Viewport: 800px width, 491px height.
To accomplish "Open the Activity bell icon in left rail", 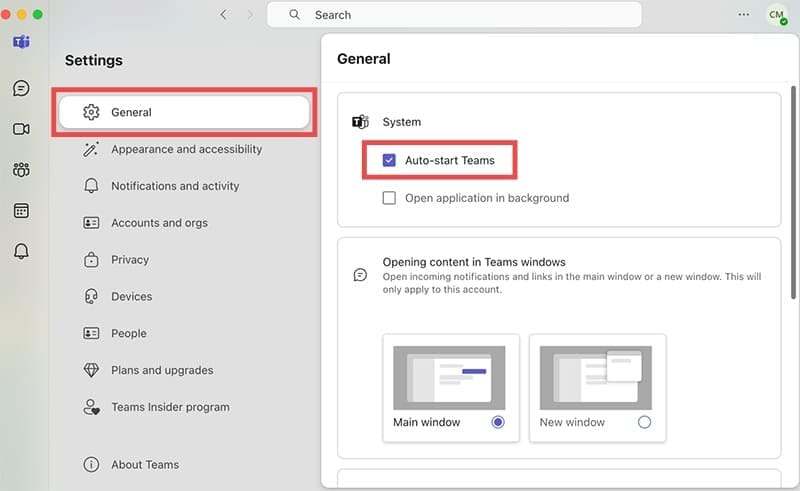I will coord(21,251).
